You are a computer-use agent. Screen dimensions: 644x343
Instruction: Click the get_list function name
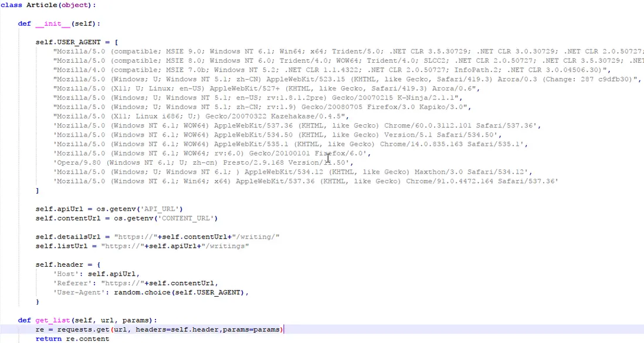53,320
